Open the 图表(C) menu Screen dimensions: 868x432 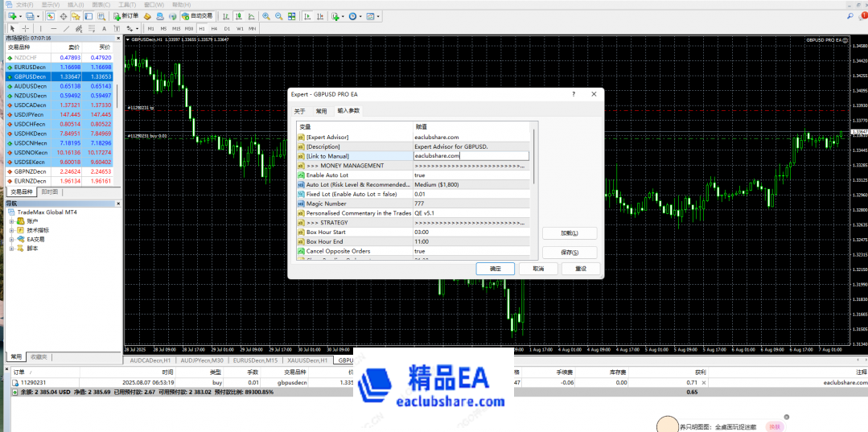point(101,5)
